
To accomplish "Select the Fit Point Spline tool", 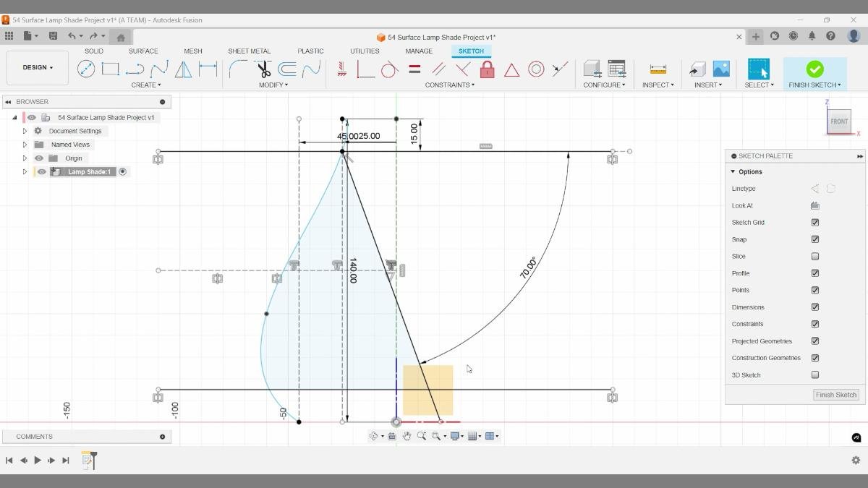I will coord(157,69).
